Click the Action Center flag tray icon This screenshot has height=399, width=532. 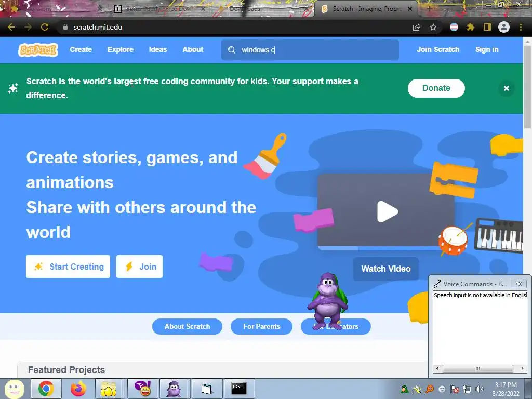pyautogui.click(x=455, y=389)
